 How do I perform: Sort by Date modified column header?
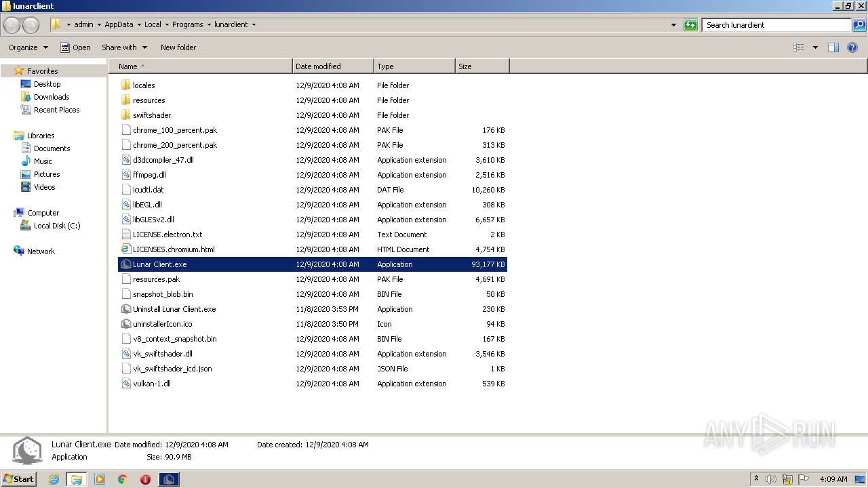pos(333,66)
